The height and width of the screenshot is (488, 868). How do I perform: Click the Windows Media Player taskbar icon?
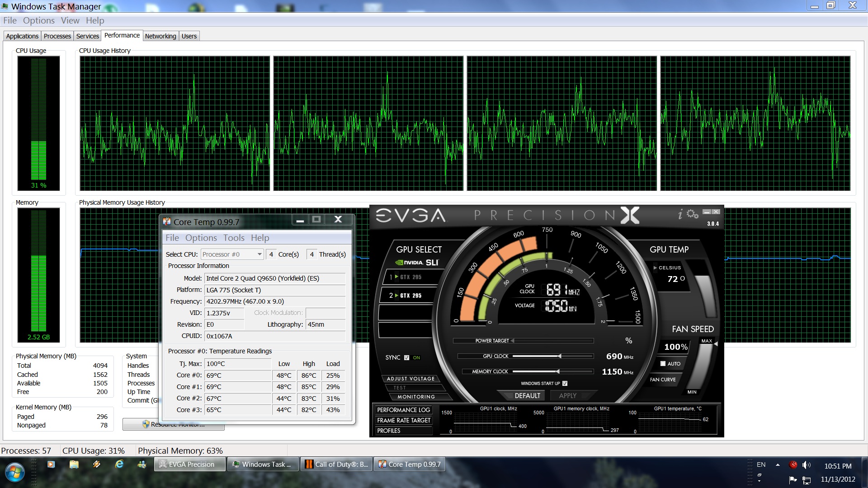pyautogui.click(x=51, y=464)
